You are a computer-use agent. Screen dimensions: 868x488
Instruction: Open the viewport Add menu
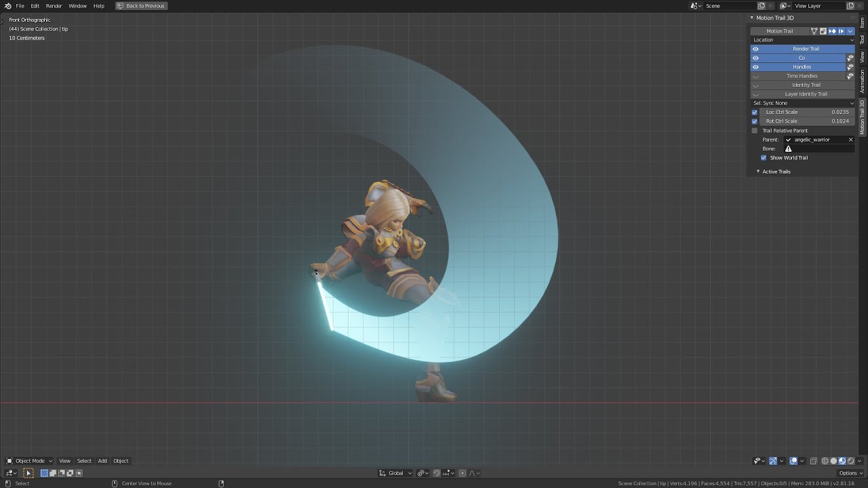[x=102, y=461]
